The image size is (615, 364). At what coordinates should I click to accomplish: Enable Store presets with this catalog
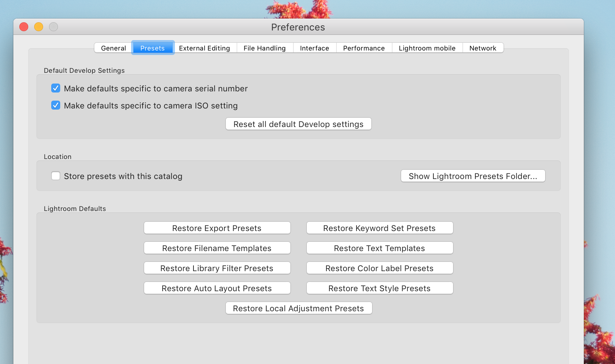click(x=56, y=176)
